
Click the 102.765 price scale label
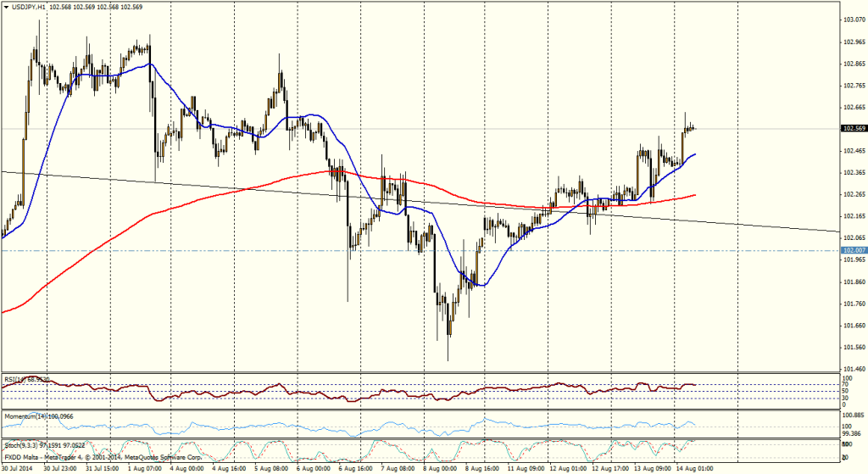tap(852, 85)
